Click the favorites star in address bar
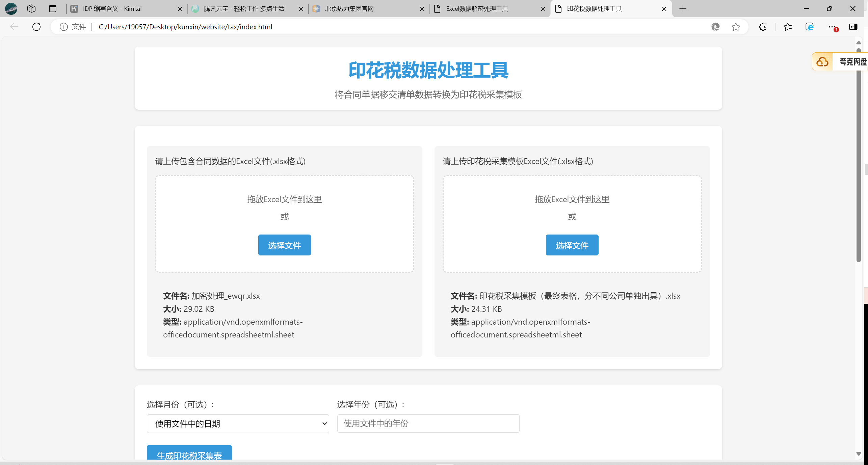 (736, 27)
